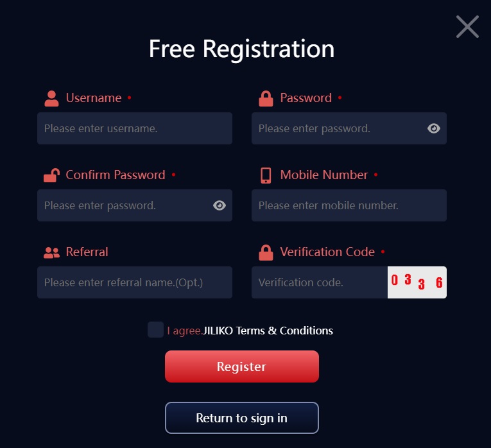The height and width of the screenshot is (448, 491).
Task: Check the I agree terms checkbox
Action: click(x=155, y=330)
